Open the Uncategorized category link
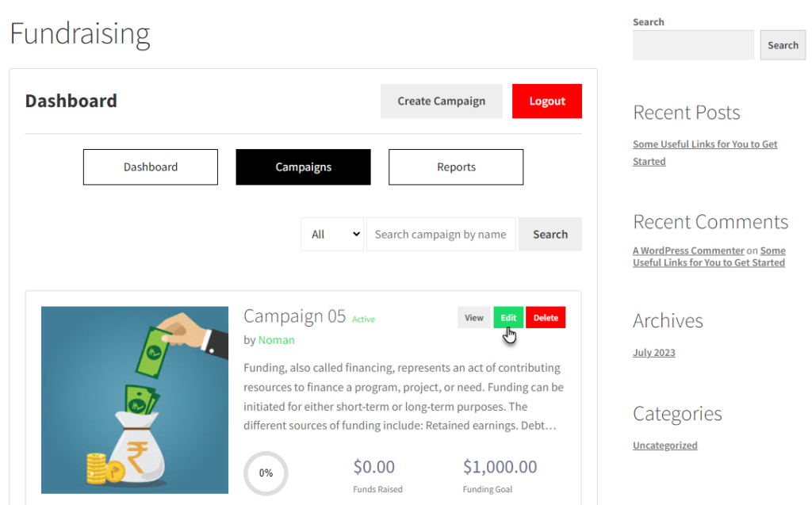The height and width of the screenshot is (505, 812). 665,445
